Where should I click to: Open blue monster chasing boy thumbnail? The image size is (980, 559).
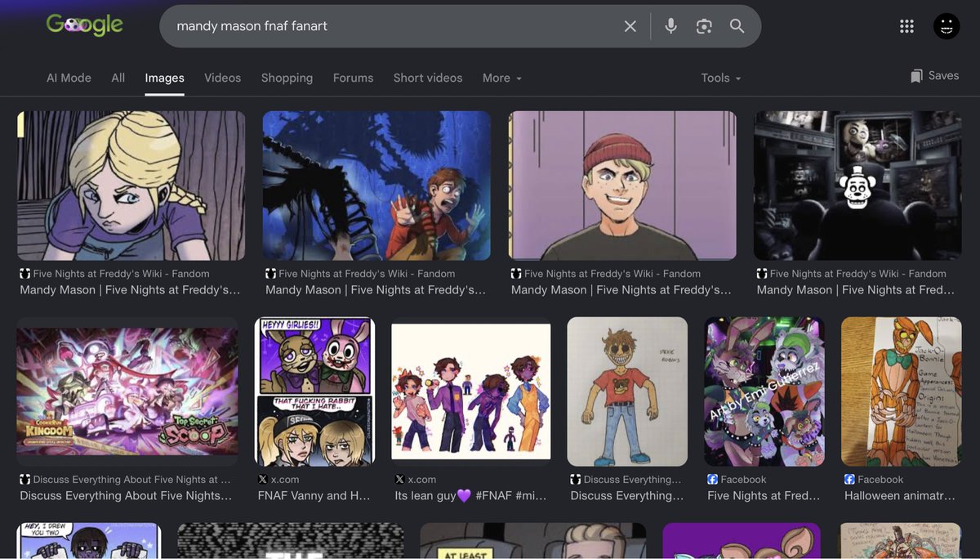pos(376,186)
